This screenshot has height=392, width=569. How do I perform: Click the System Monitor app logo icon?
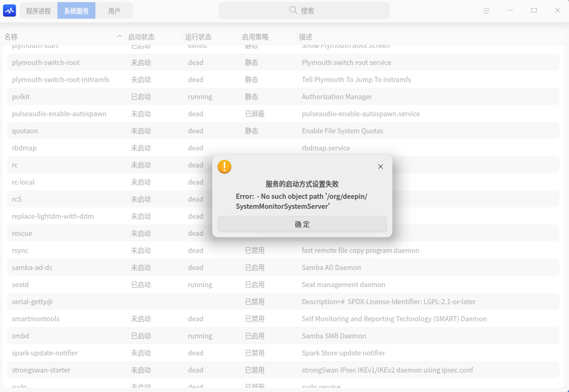coord(9,10)
